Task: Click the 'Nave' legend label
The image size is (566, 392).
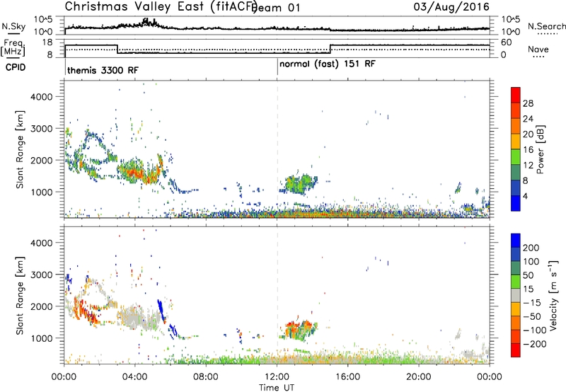Action: (x=538, y=49)
